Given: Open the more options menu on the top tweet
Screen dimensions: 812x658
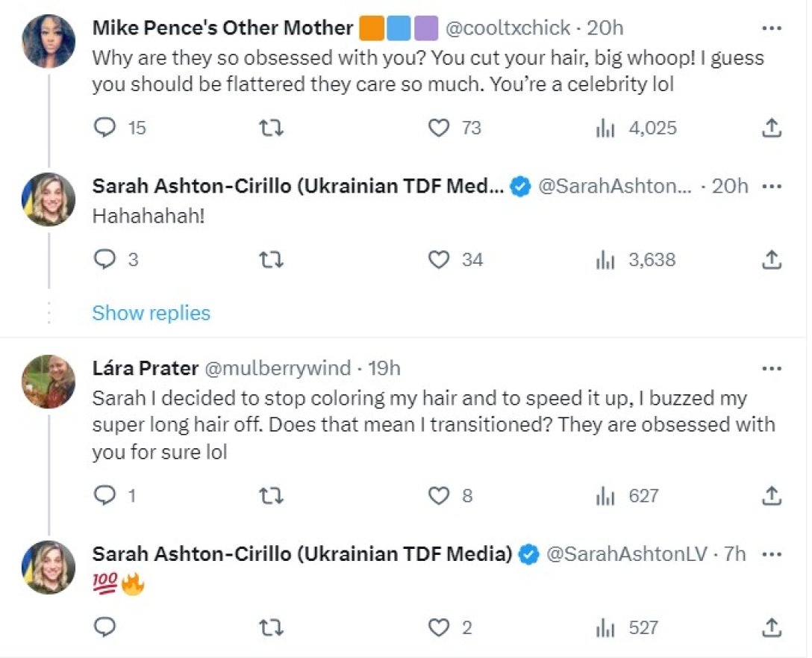Looking at the screenshot, I should pyautogui.click(x=772, y=28).
